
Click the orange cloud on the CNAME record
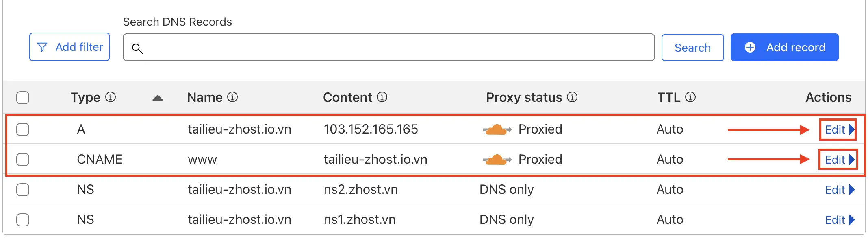pyautogui.click(x=497, y=160)
